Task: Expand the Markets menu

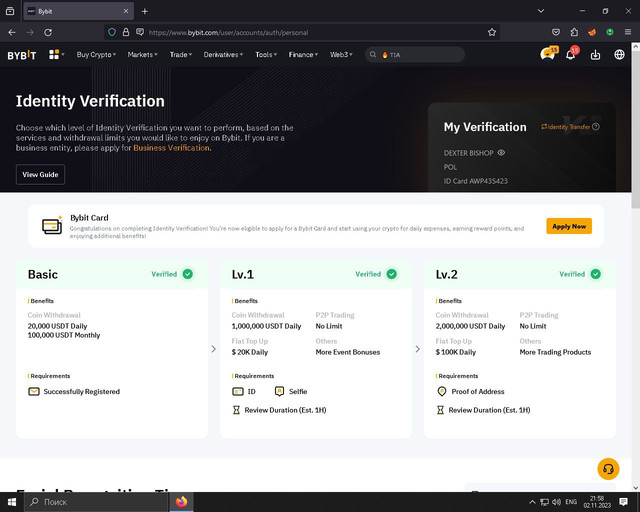Action: coord(142,54)
